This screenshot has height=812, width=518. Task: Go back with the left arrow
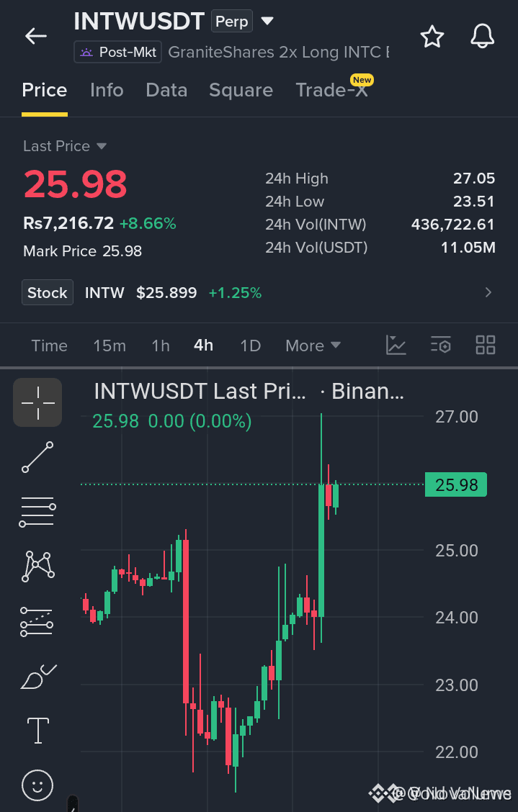pos(36,36)
